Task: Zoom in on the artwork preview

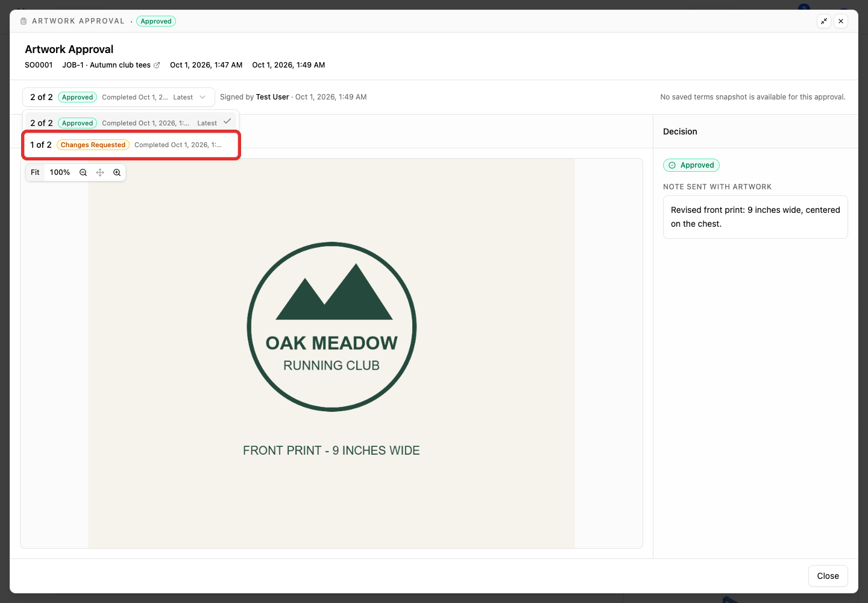Action: click(117, 172)
